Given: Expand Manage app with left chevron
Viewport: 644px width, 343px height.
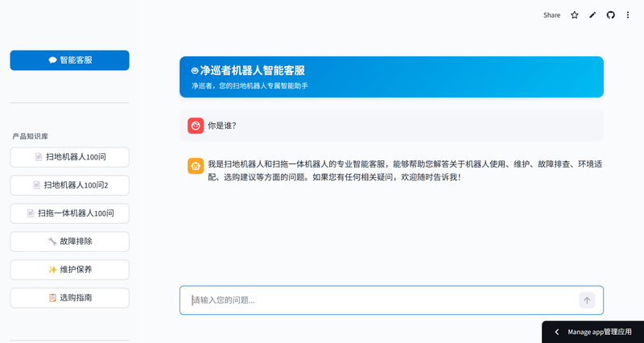Looking at the screenshot, I should tap(556, 332).
